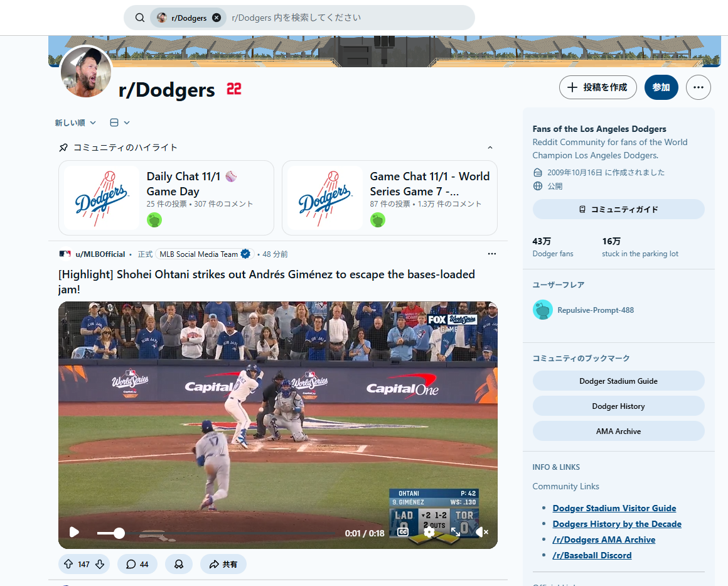Open the community more-options menu
Screen dimensions: 728x586
click(x=698, y=88)
